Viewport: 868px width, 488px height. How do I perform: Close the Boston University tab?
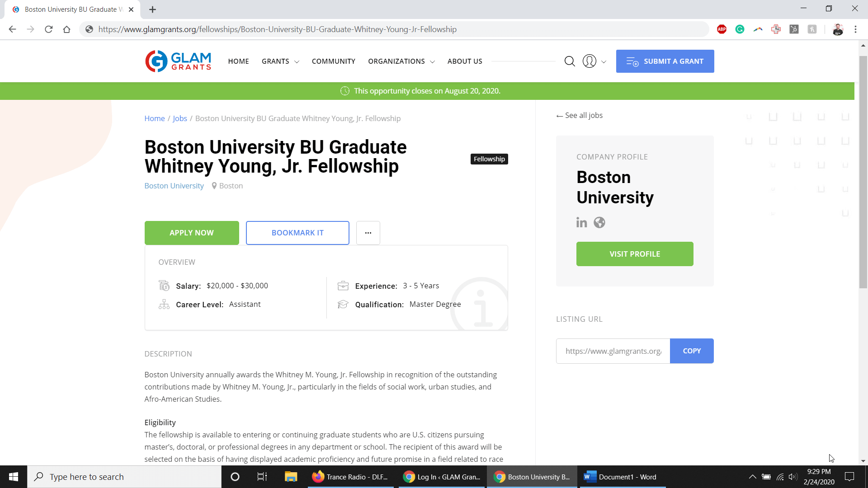pos(131,9)
